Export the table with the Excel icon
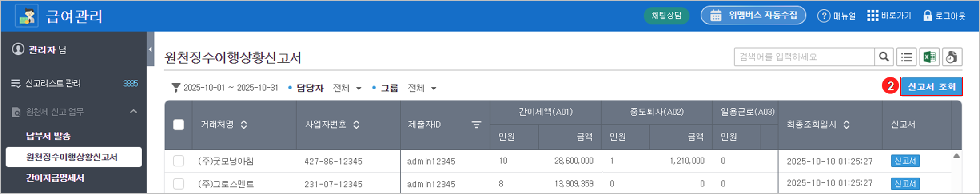The image size is (980, 194). pyautogui.click(x=929, y=57)
